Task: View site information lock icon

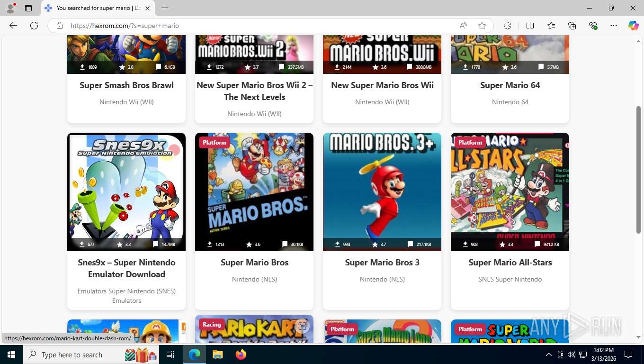Action: (60, 26)
